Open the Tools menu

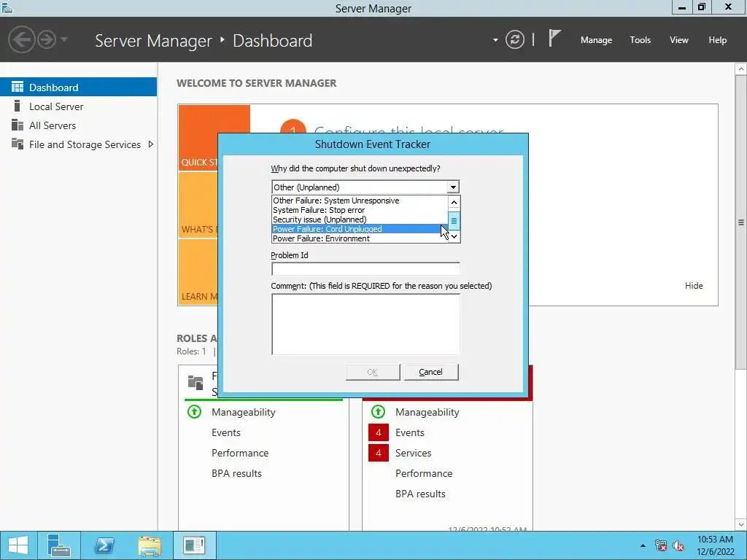coord(640,40)
